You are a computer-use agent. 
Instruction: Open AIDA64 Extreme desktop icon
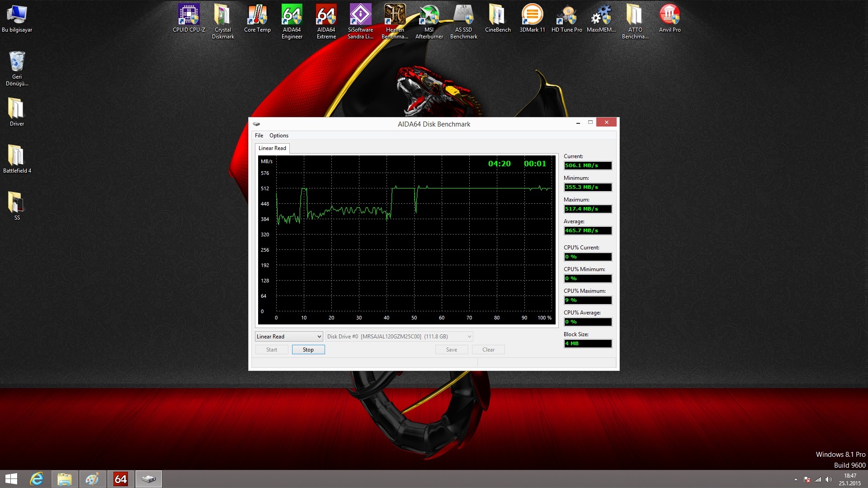[x=326, y=22]
